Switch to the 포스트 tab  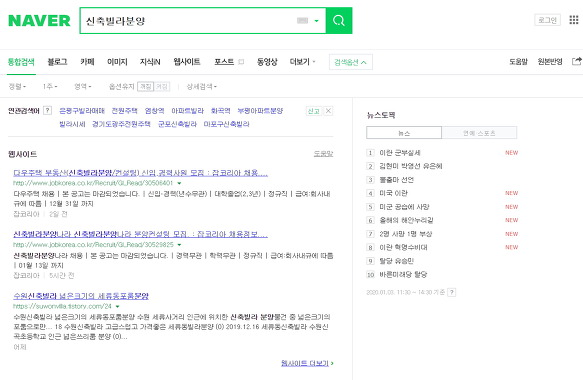pyautogui.click(x=224, y=62)
